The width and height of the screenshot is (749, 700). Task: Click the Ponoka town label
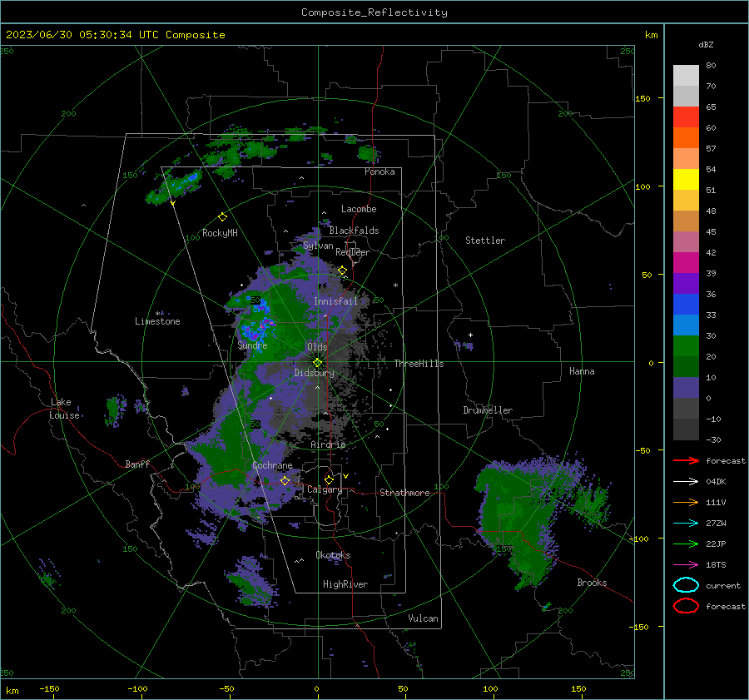click(379, 171)
